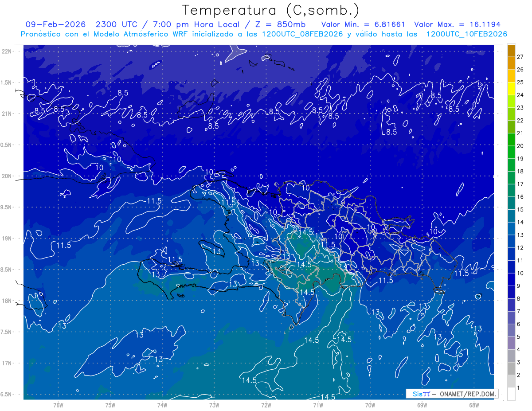Click the "17N" latitude axis label
Viewport: 532px width, 411px height.
[7, 363]
